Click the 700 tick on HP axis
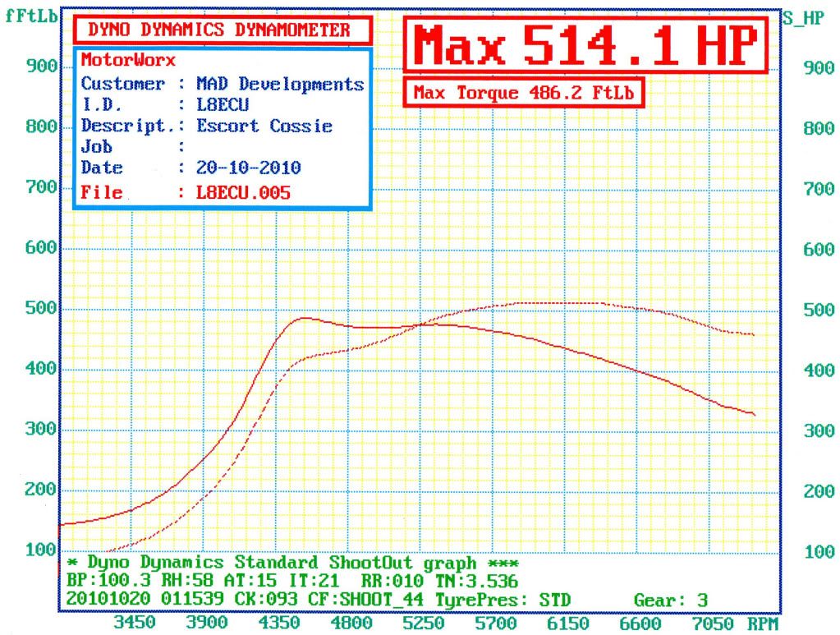 click(x=819, y=189)
